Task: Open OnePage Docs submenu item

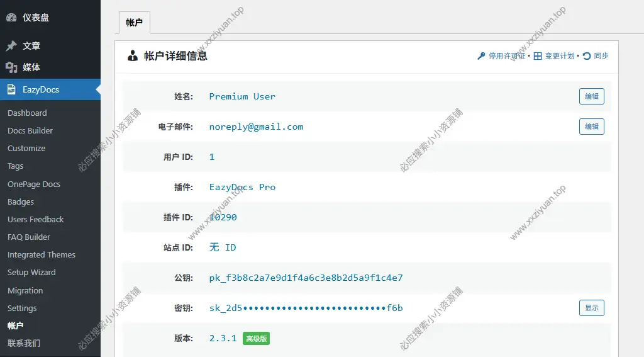Action: [x=34, y=184]
